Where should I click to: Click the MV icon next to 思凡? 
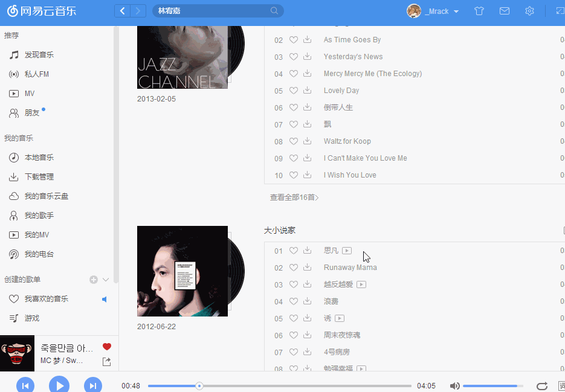[347, 251]
